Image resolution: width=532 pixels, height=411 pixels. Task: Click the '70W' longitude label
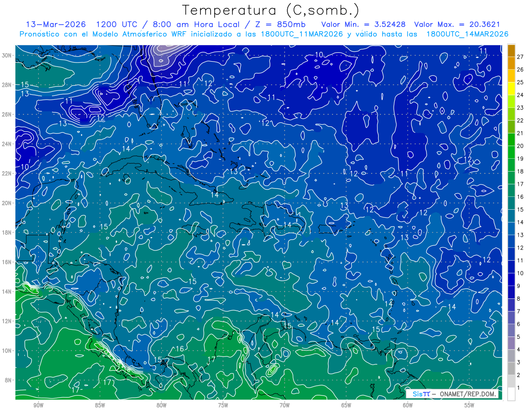(285, 405)
